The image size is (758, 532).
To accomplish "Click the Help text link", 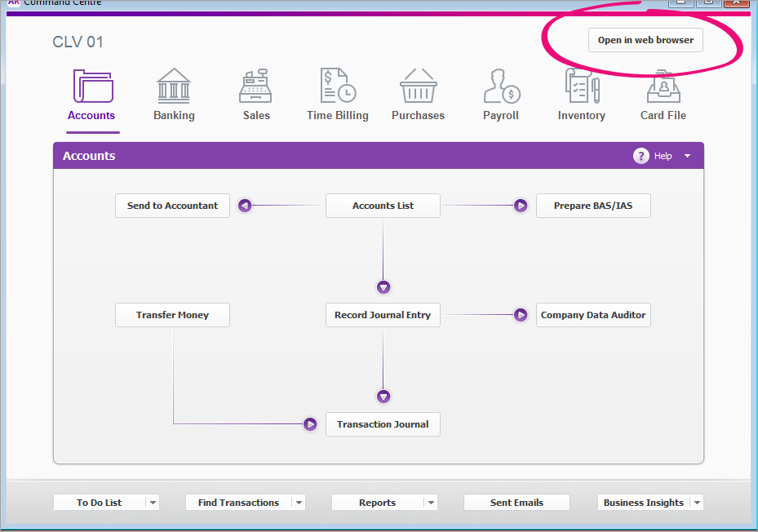I will (663, 156).
